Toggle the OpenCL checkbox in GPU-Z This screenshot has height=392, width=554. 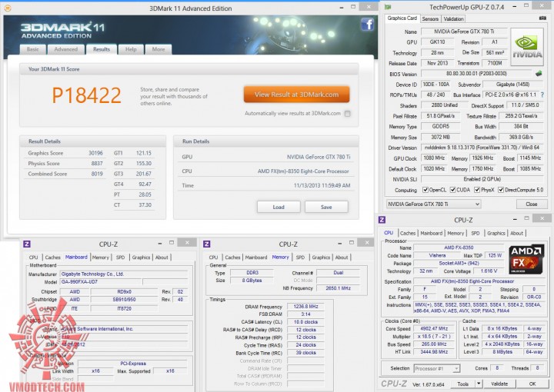click(x=426, y=190)
